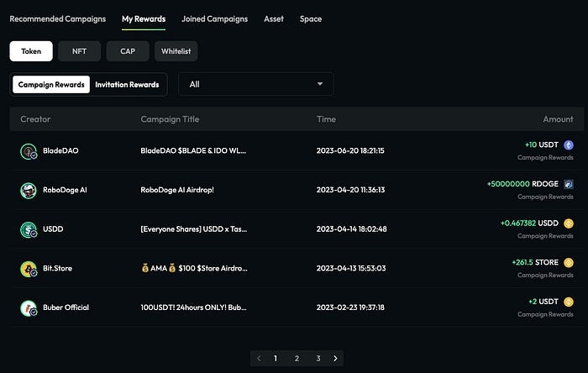
Task: Jump to page 3 of rewards
Action: pos(318,358)
